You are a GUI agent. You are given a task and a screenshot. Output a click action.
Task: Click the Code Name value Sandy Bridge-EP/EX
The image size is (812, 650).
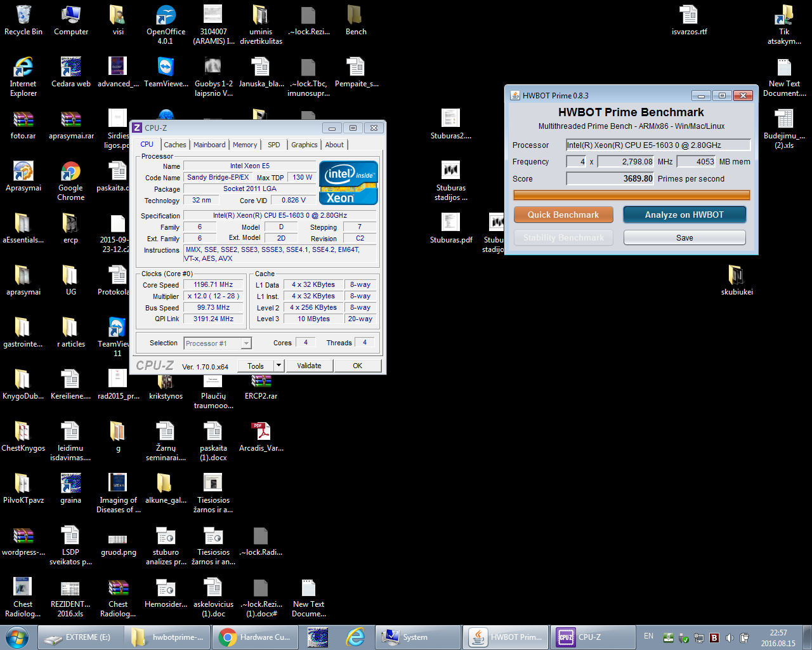(218, 177)
